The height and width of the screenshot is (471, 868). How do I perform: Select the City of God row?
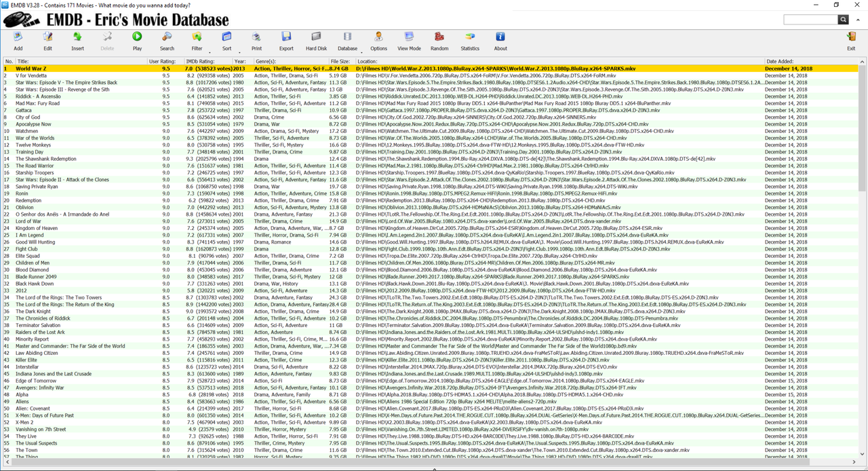coord(430,117)
